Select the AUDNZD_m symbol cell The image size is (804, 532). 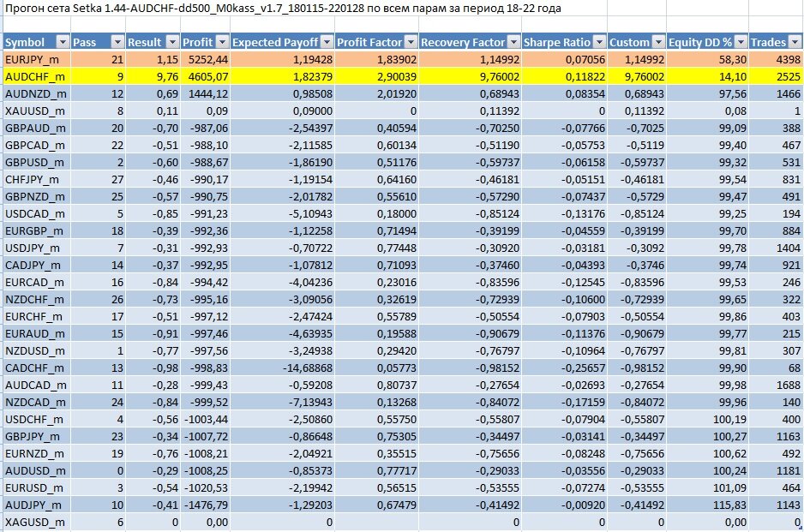pyautogui.click(x=37, y=93)
